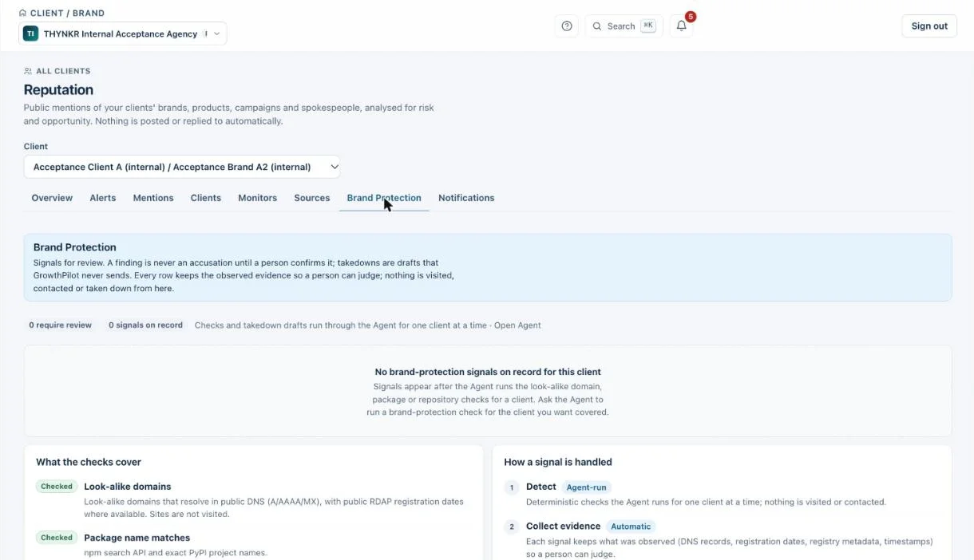Click the 0 signals on record chip
Image resolution: width=974 pixels, height=560 pixels.
145,325
